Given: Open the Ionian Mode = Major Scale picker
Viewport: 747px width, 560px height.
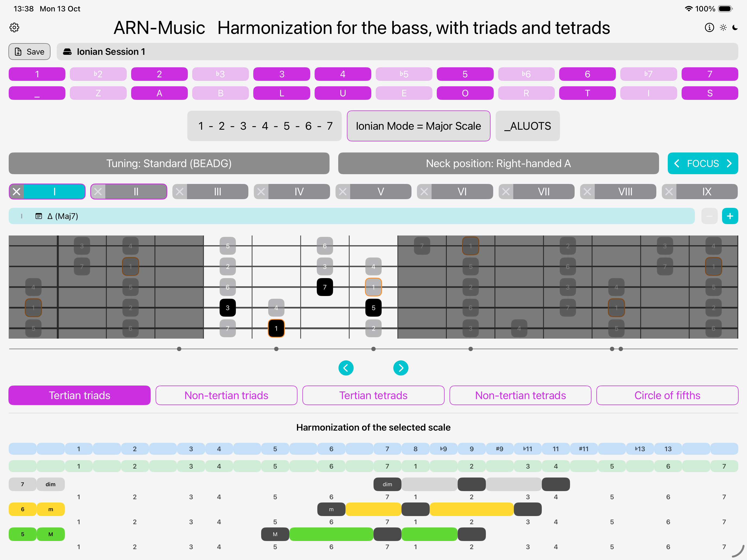Looking at the screenshot, I should tap(418, 126).
